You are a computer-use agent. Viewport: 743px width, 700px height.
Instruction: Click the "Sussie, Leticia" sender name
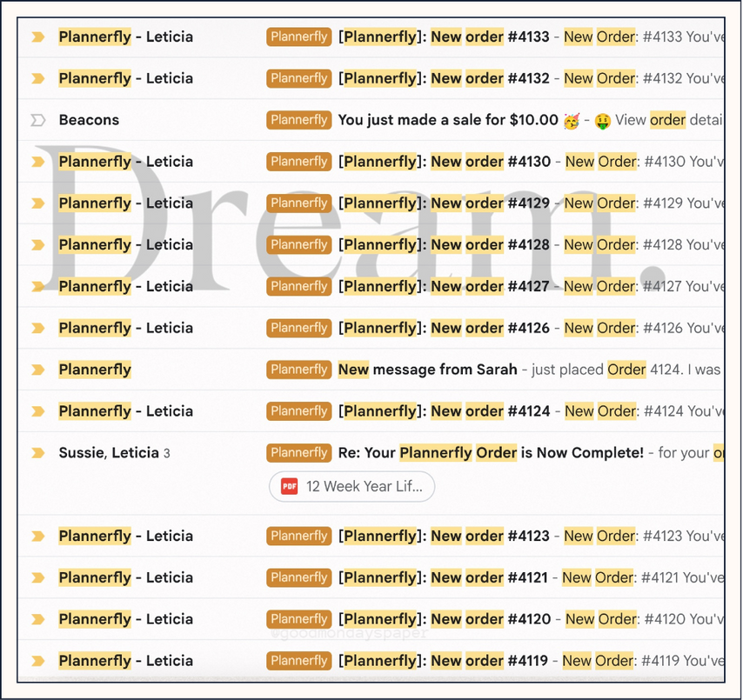109,453
